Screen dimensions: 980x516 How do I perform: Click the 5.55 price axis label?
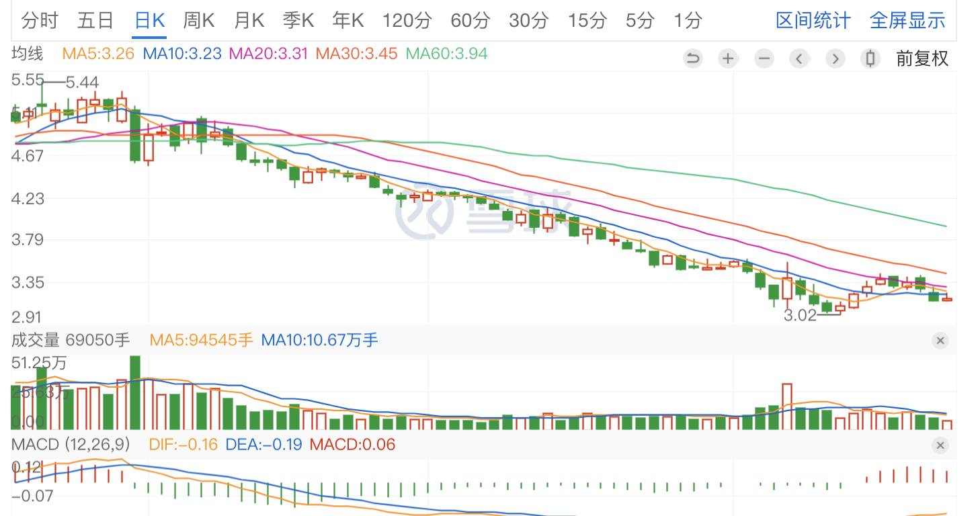click(x=28, y=80)
